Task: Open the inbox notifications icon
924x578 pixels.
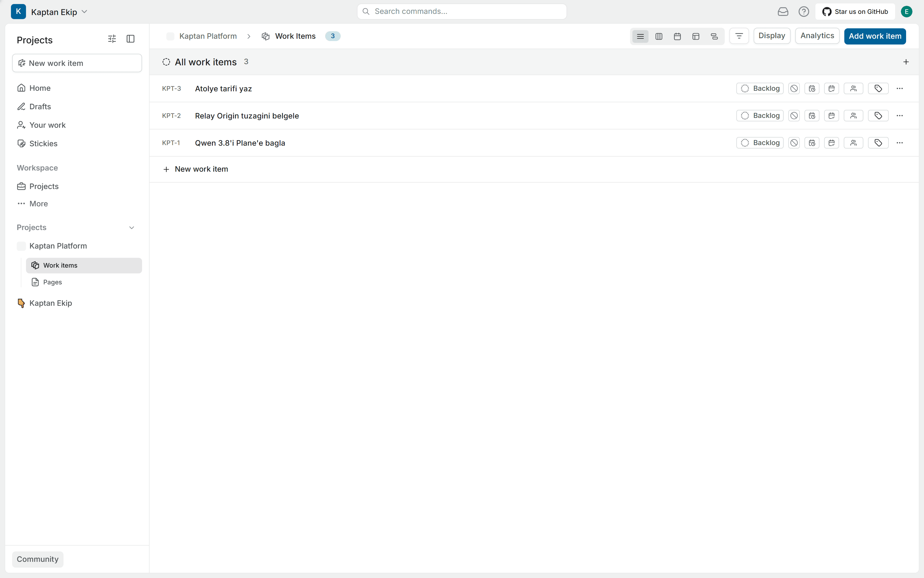Action: [783, 12]
